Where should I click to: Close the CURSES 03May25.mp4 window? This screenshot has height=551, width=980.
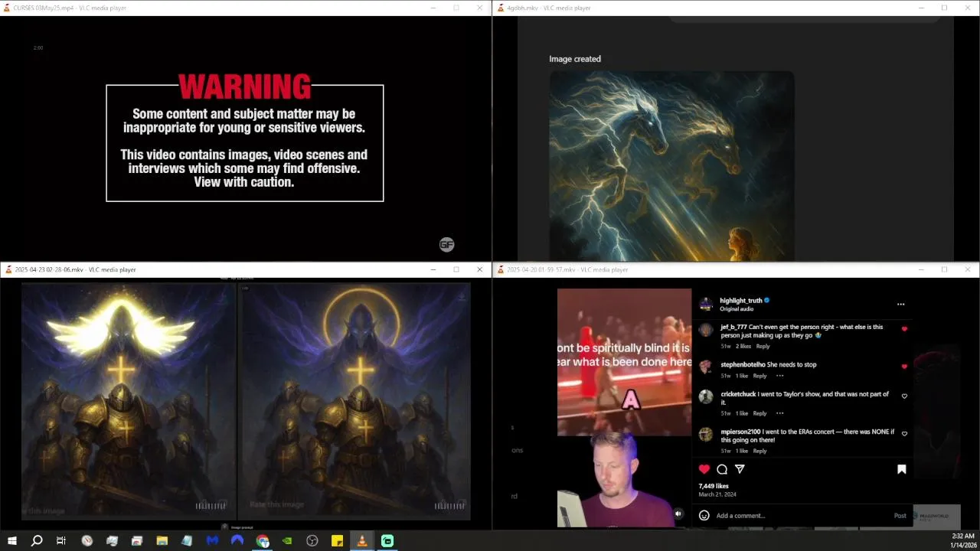(479, 8)
